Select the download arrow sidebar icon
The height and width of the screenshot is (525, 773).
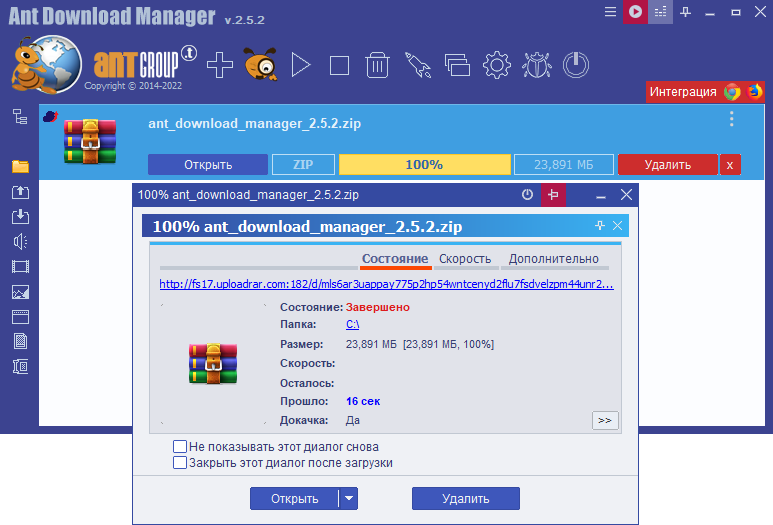tap(20, 216)
